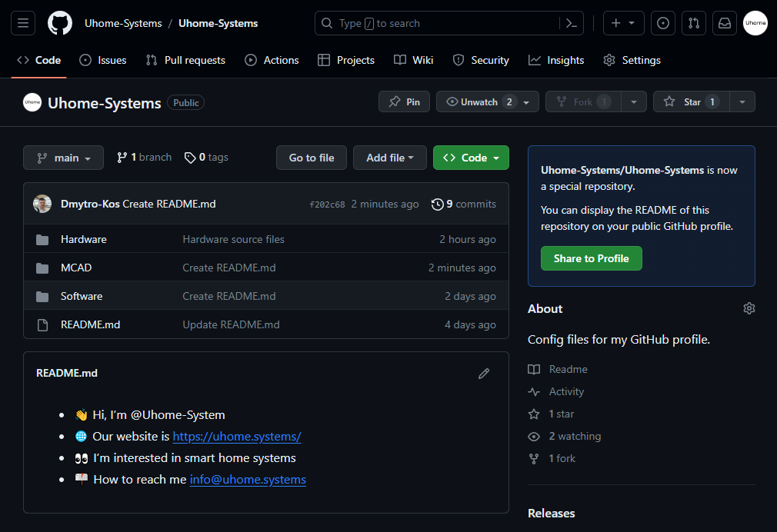This screenshot has width=777, height=532.
Task: Open the Hardware folder
Action: [84, 239]
